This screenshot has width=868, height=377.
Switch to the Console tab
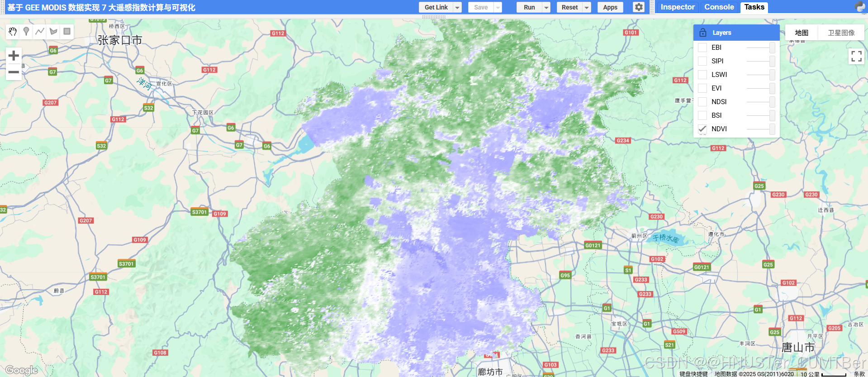coord(719,7)
